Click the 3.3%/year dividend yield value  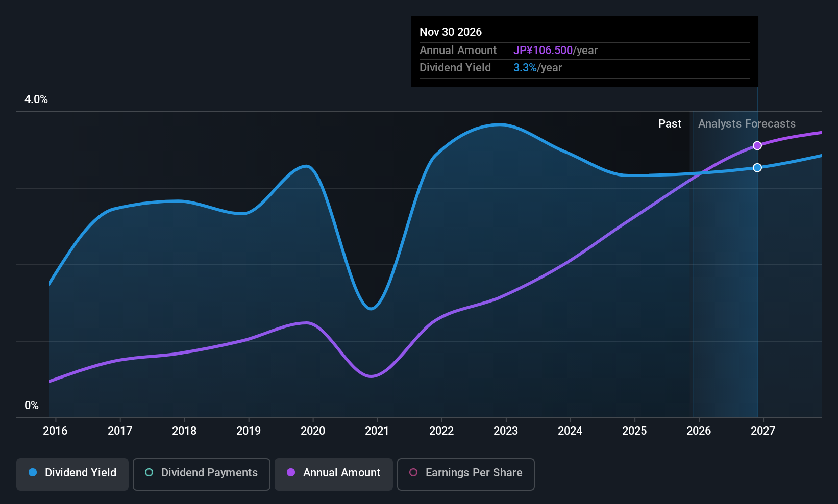pos(537,68)
